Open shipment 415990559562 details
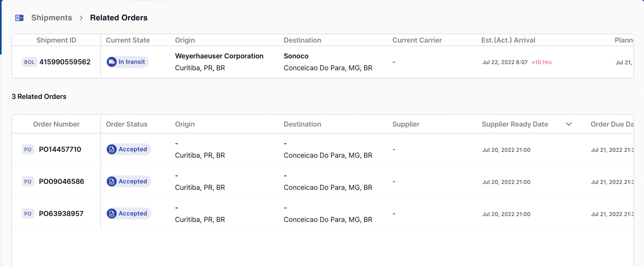644x267 pixels. click(65, 62)
